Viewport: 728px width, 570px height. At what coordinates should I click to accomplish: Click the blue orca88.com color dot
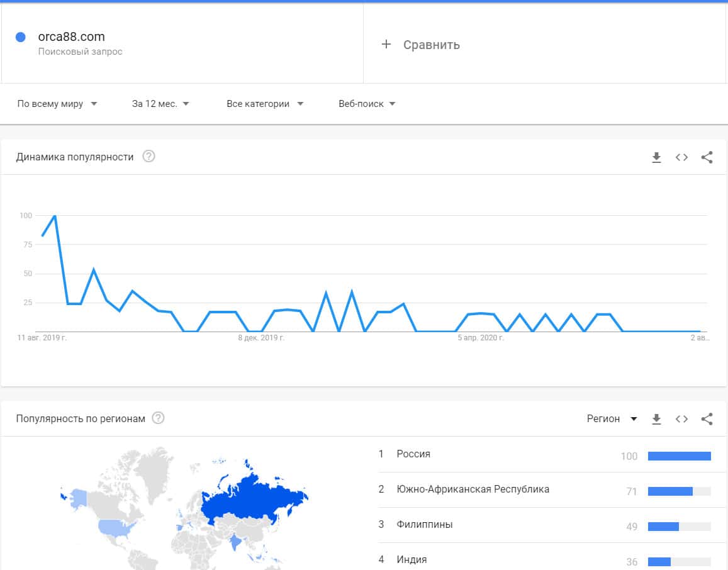pos(20,37)
